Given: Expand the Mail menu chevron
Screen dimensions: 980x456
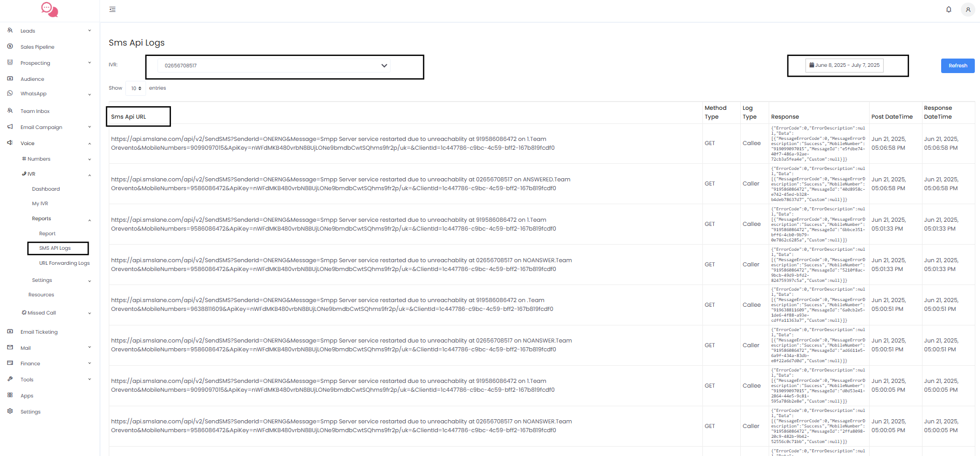Looking at the screenshot, I should click(90, 347).
